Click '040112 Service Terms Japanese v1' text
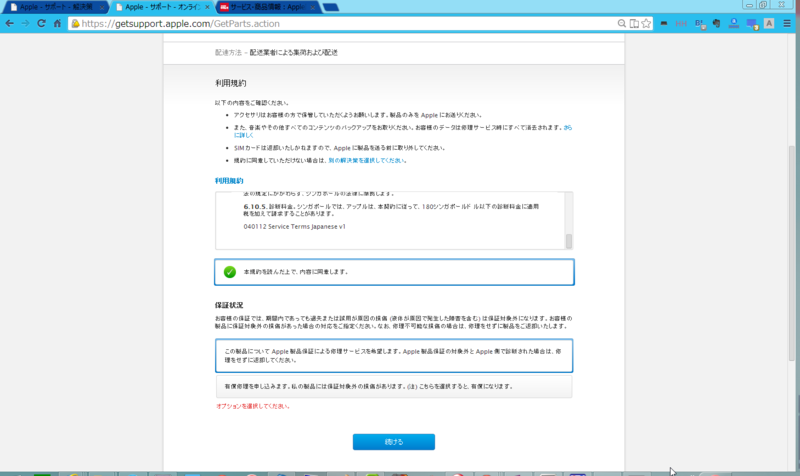The image size is (800, 476). click(x=294, y=227)
